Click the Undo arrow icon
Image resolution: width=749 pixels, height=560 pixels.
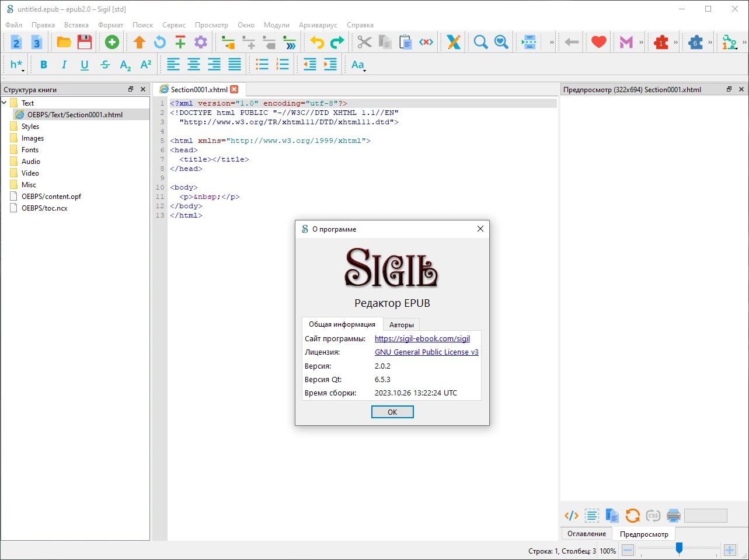(x=317, y=42)
